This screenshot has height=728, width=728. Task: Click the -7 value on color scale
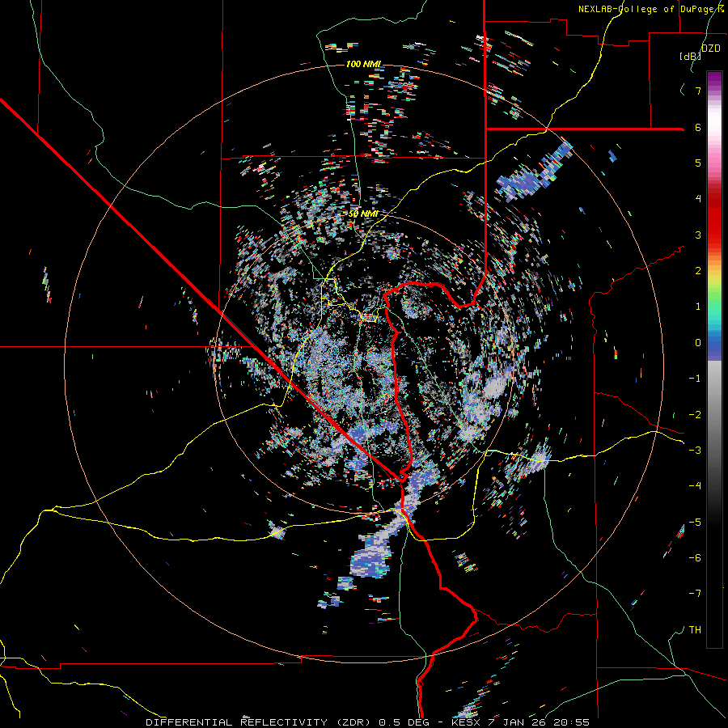pos(695,594)
